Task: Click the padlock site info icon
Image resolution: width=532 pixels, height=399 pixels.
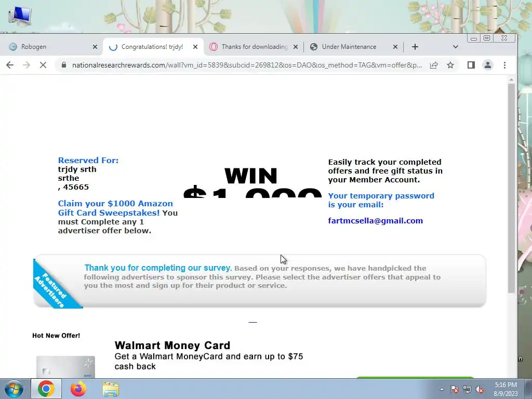Action: (x=64, y=65)
